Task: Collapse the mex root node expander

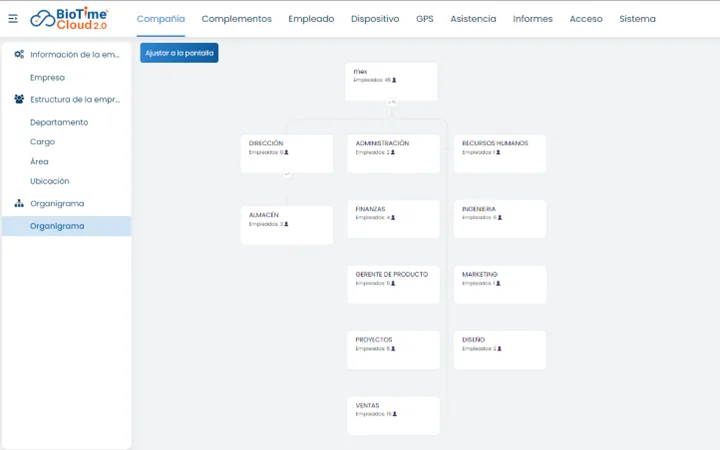Action: [391, 102]
